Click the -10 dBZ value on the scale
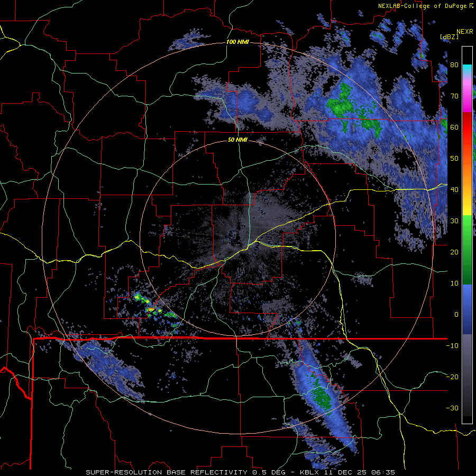The height and width of the screenshot is (476, 476). [x=452, y=346]
